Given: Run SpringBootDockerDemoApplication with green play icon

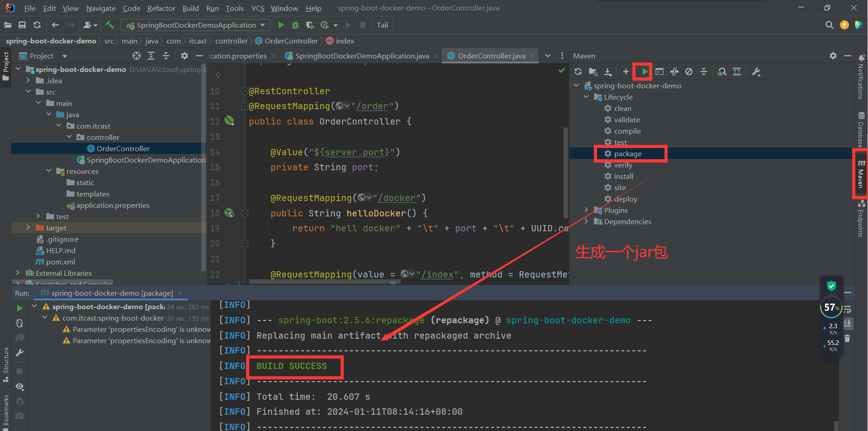Looking at the screenshot, I should 281,25.
